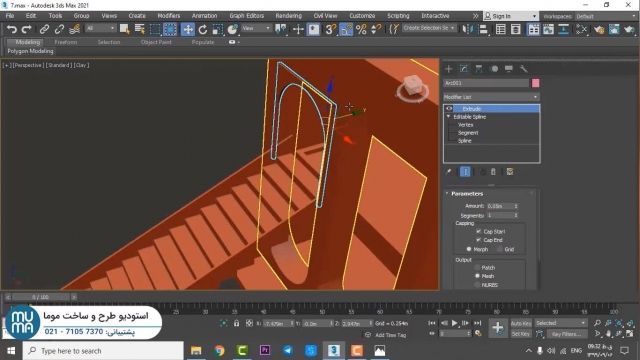Toggle the Percent Snap button

click(x=361, y=29)
